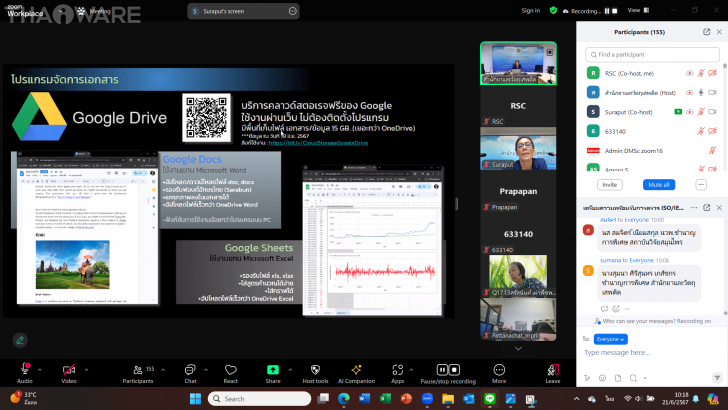728x410 pixels.
Task: Expand apps options arrow next to Apps
Action: pyautogui.click(x=411, y=370)
